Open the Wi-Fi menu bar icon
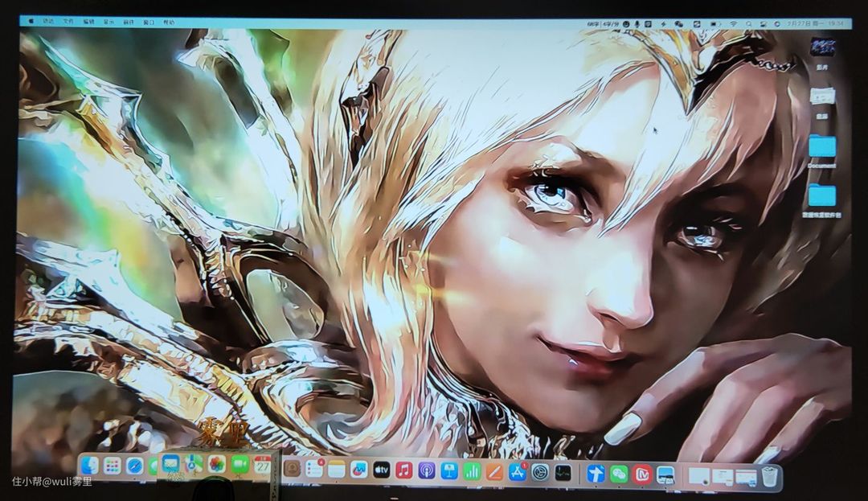The height and width of the screenshot is (501, 868). pyautogui.click(x=734, y=24)
